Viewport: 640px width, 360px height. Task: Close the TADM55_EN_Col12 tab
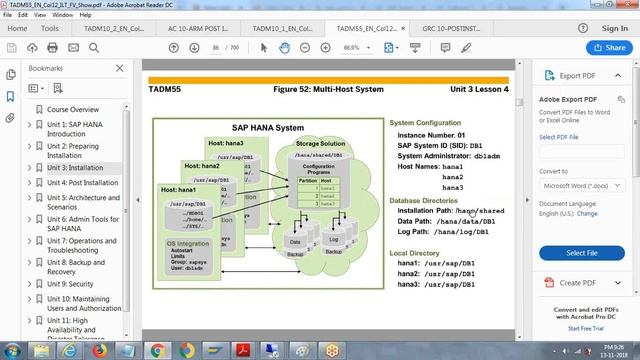click(x=403, y=28)
